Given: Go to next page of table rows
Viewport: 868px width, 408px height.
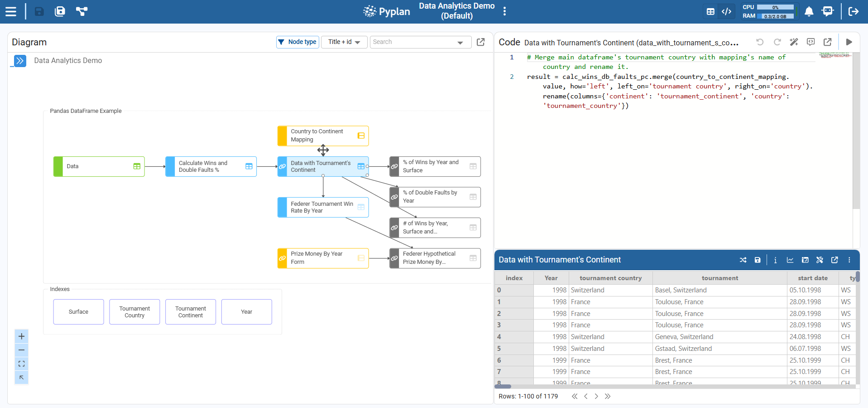Looking at the screenshot, I should tap(596, 396).
